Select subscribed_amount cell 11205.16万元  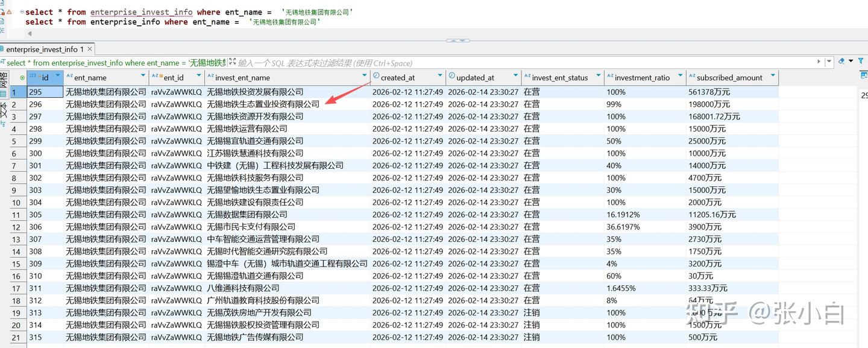[x=732, y=215]
